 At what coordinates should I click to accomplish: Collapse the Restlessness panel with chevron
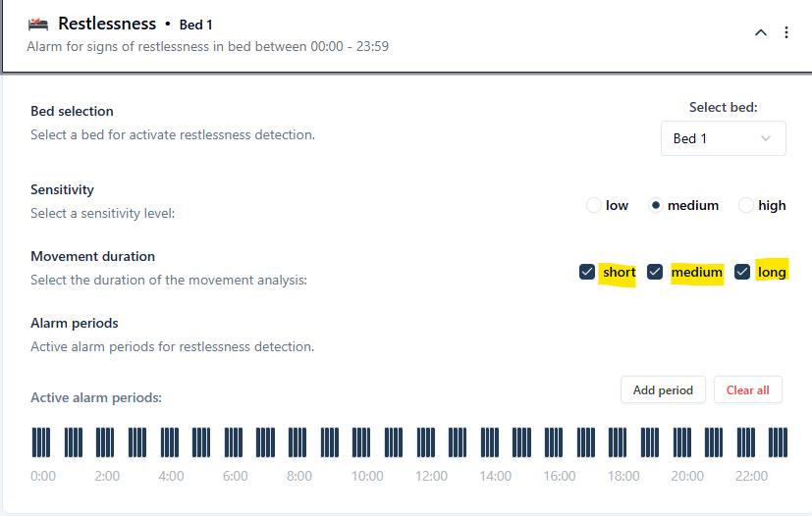pos(761,32)
